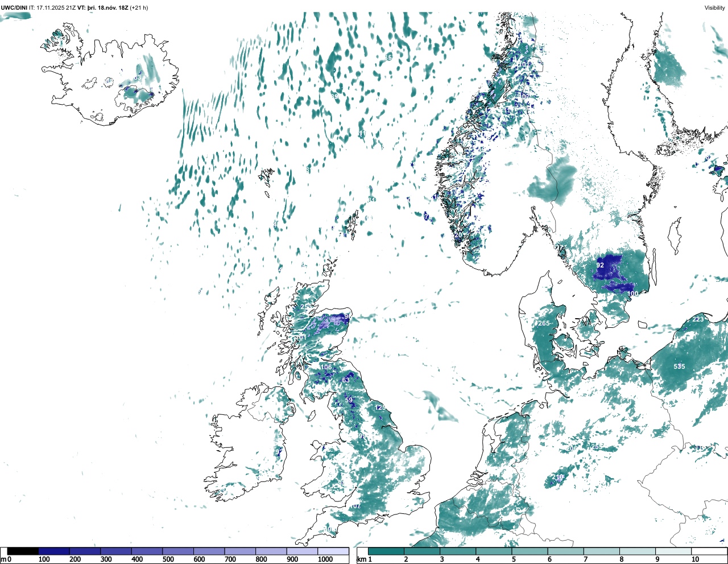Click the '600' metre legend label
Viewport: 728px width, 564px height.
pyautogui.click(x=199, y=559)
